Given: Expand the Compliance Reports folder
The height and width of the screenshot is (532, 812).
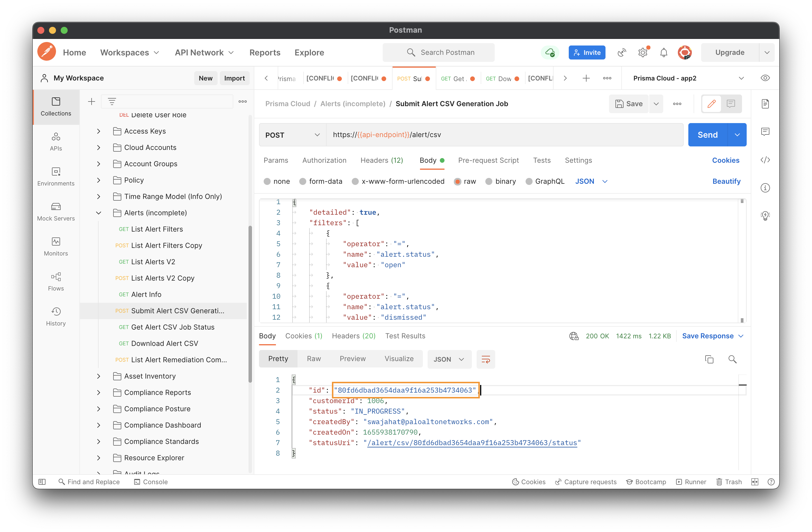Looking at the screenshot, I should click(99, 392).
